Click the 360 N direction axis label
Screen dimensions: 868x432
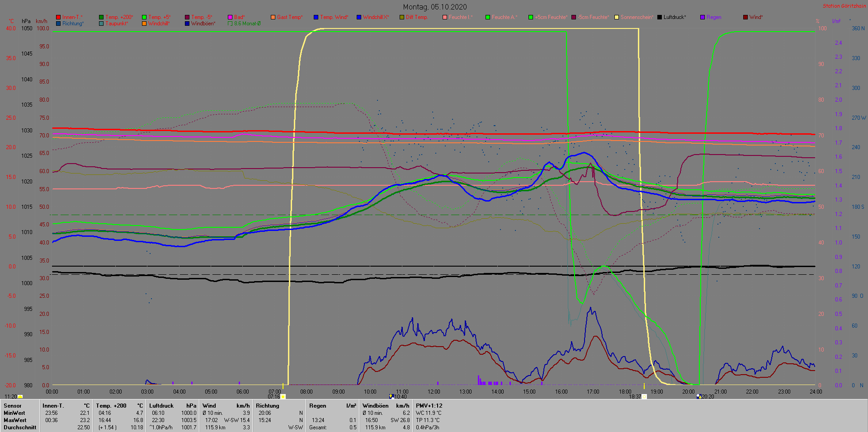pyautogui.click(x=858, y=28)
